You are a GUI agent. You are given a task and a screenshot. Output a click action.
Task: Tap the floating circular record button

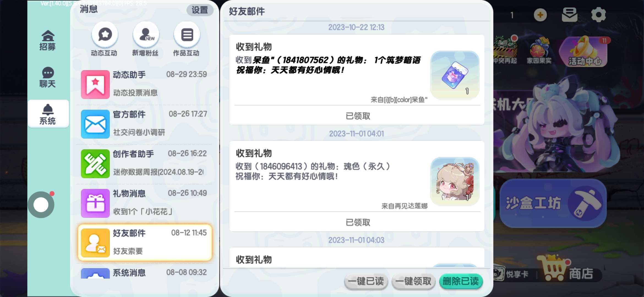pos(41,205)
